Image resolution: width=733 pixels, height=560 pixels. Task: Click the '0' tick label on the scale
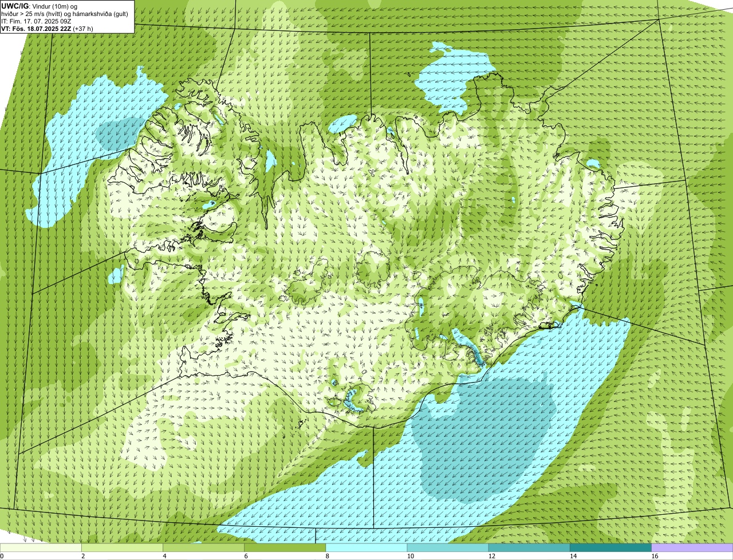point(2,556)
